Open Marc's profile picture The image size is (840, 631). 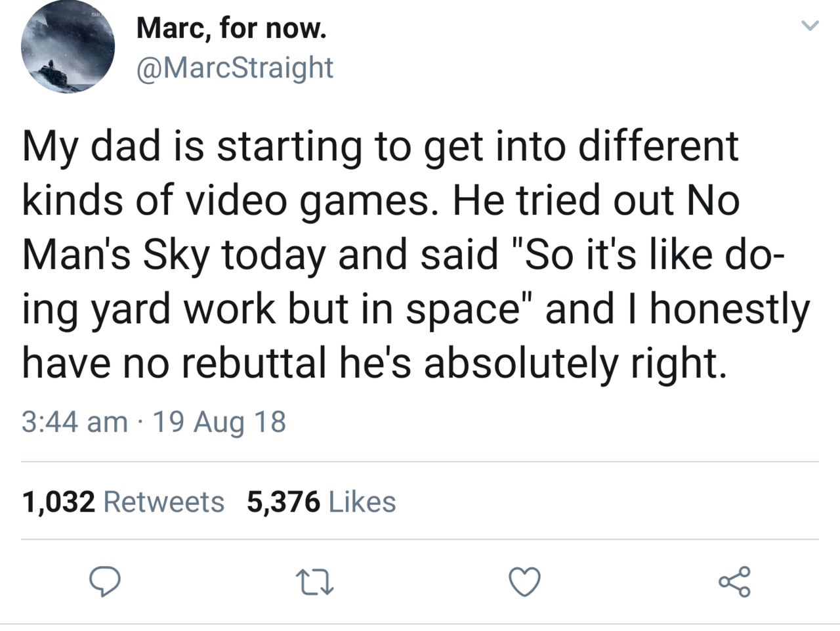pos(68,47)
